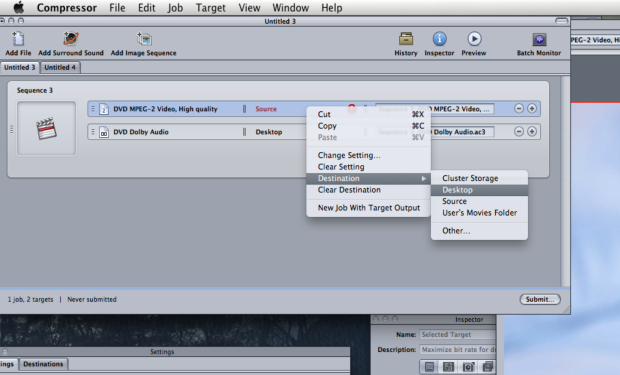Click the Sequence 3 job title

[x=34, y=91]
